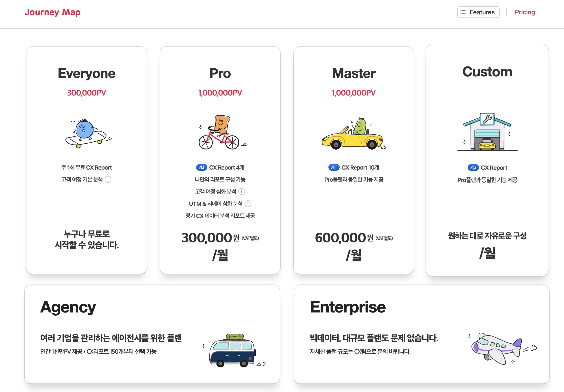The height and width of the screenshot is (392, 564).
Task: Select the Everyone plan title
Action: [x=87, y=73]
